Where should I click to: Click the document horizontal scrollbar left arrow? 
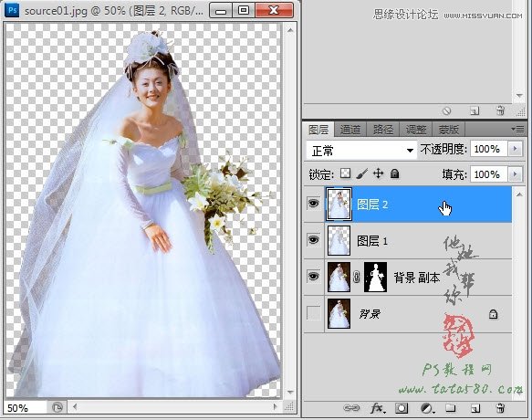coord(76,406)
